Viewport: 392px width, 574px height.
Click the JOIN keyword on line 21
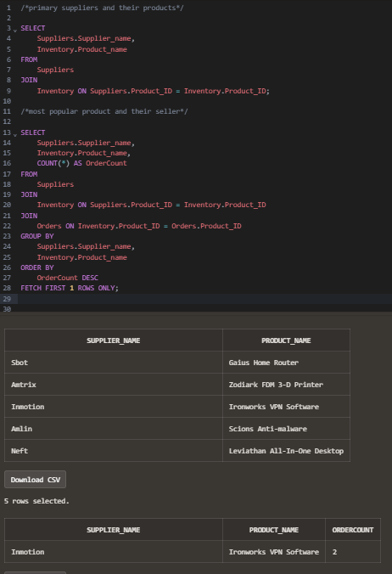pyautogui.click(x=29, y=216)
